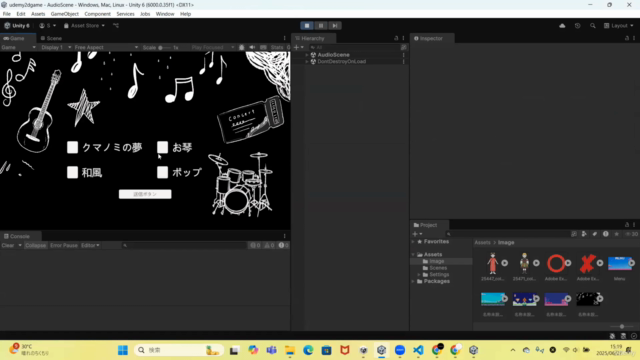Open Unity Cloud icon in top toolbar
Screen dimensions: 640x360
pos(562,26)
